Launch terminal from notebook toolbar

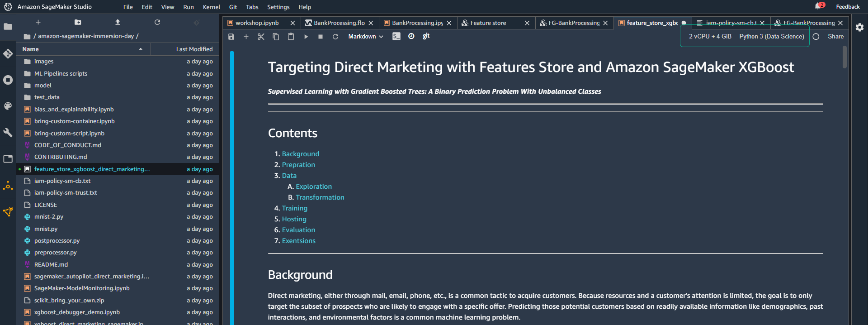[x=396, y=36]
